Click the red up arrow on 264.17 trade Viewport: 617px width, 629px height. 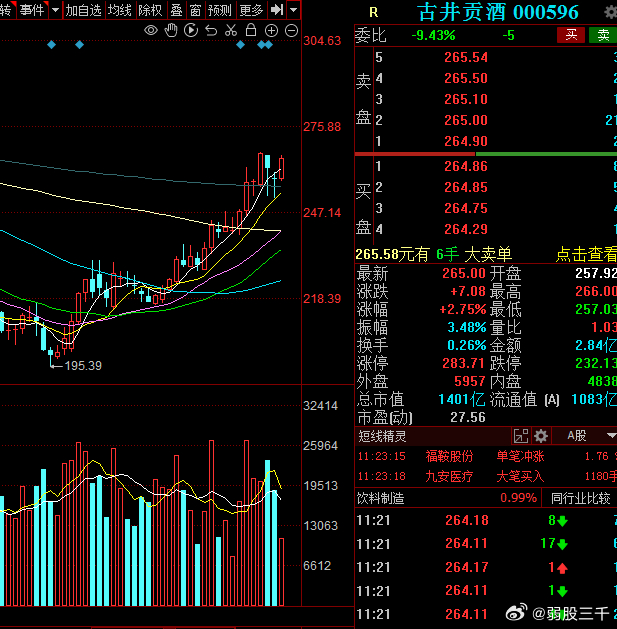click(x=562, y=568)
